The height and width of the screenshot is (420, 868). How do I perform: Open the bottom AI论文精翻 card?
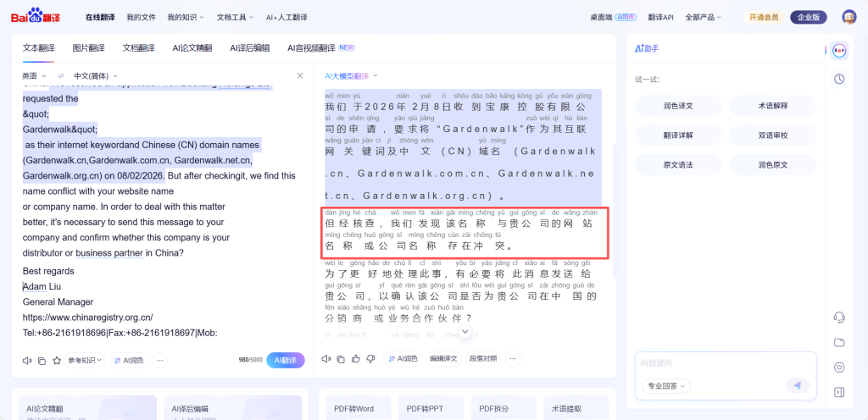click(x=87, y=407)
